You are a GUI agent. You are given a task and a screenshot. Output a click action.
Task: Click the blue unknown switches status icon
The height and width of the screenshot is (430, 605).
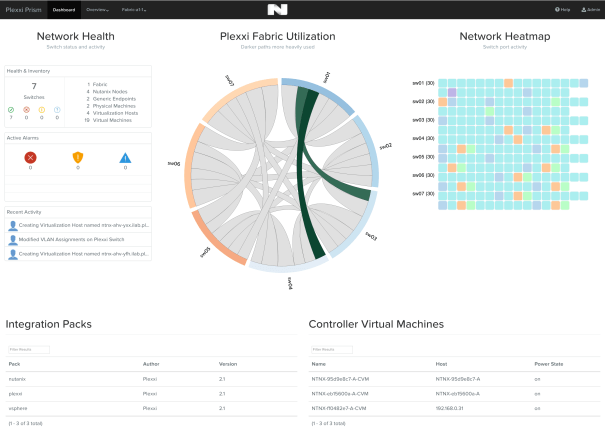[56, 109]
